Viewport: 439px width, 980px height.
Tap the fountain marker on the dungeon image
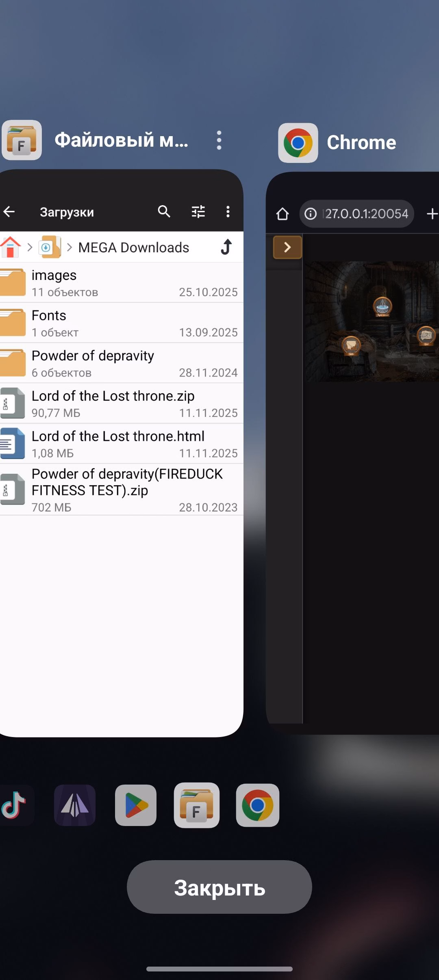(x=382, y=307)
